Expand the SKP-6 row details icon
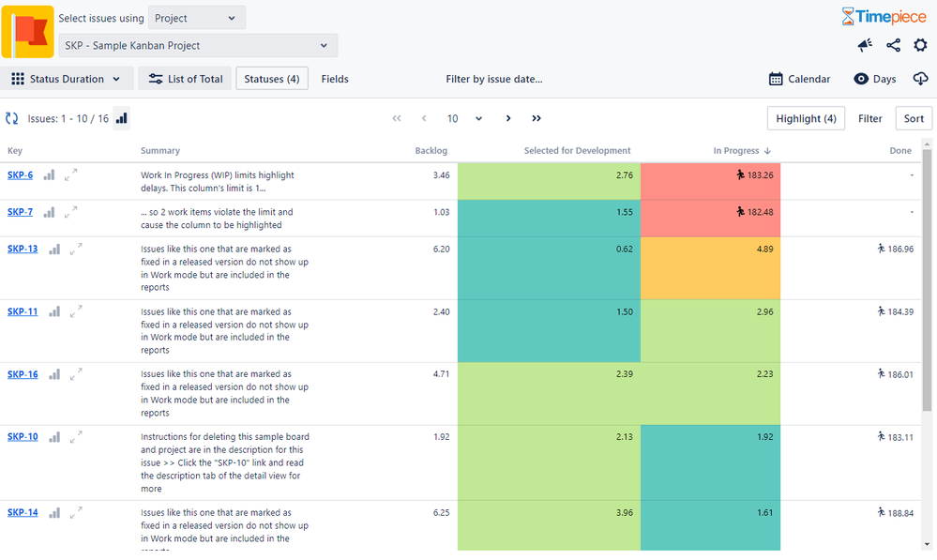Viewport: 937px width, 560px height. pyautogui.click(x=73, y=174)
